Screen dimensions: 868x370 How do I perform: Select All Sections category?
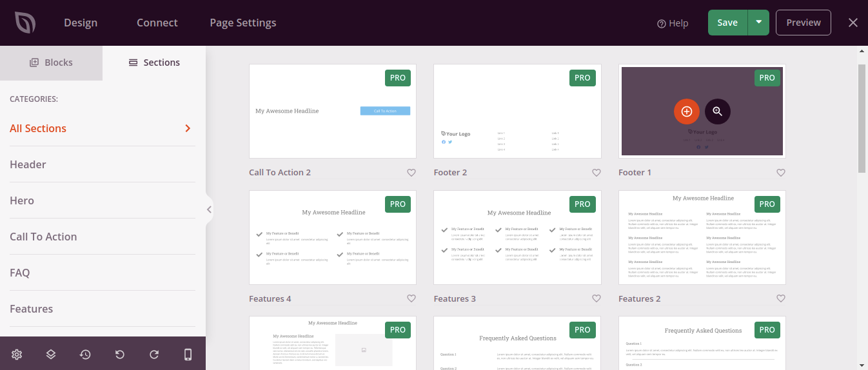[x=103, y=128]
